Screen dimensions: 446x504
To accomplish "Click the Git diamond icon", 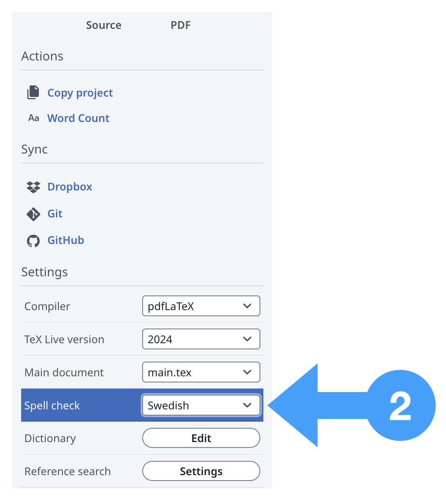I will [x=33, y=214].
